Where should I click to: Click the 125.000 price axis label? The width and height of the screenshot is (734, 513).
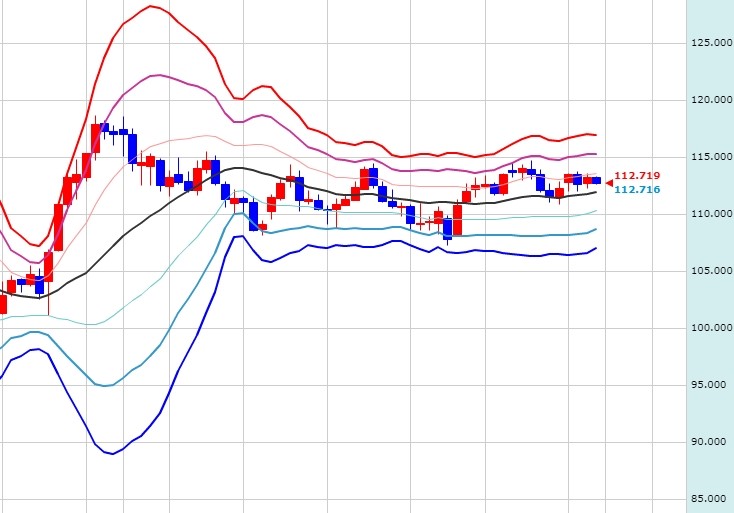712,43
